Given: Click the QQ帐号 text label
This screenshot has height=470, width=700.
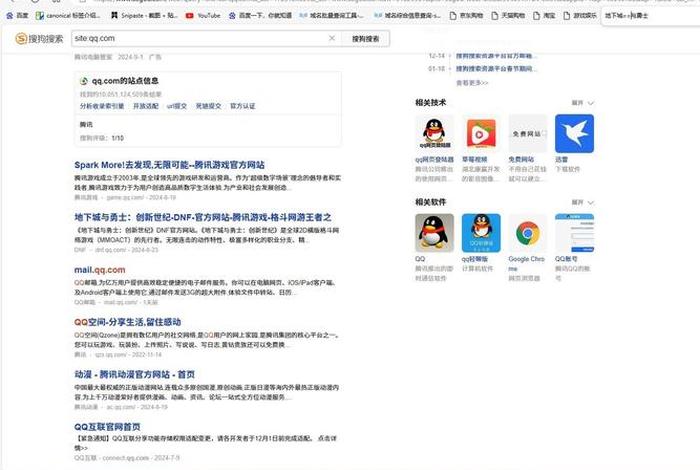Looking at the screenshot, I should (567, 259).
